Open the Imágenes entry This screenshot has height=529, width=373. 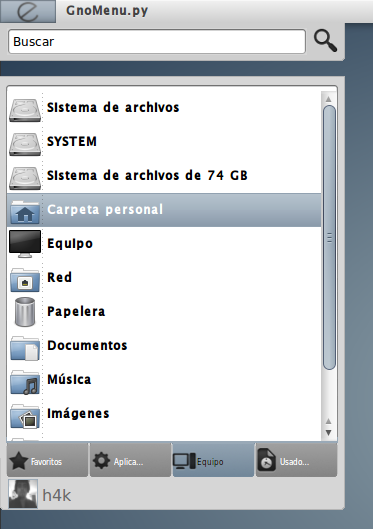78,414
